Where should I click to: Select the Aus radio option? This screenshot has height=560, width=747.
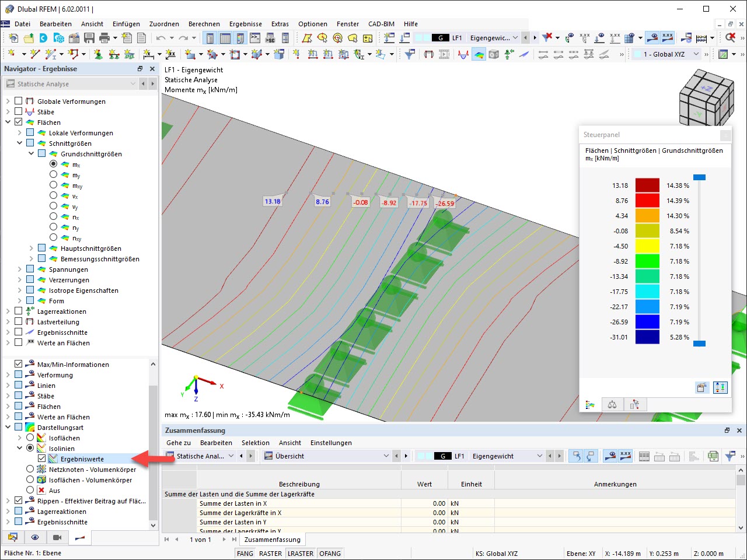(30, 491)
